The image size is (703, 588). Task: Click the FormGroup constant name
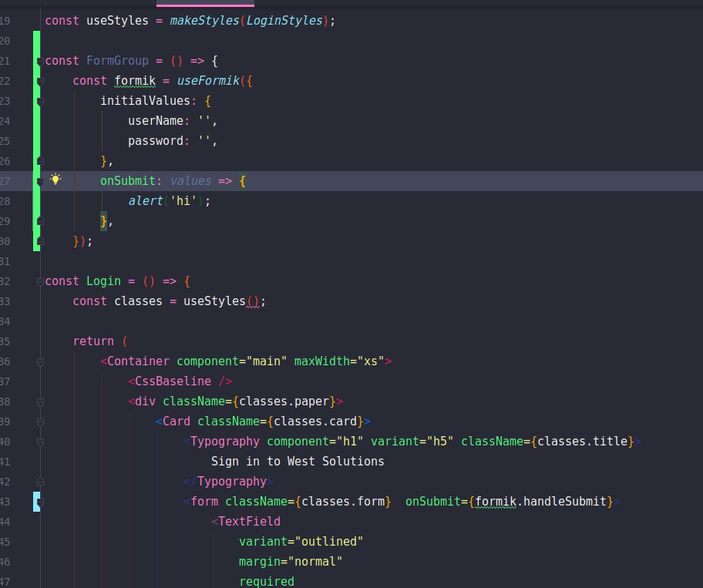[117, 61]
